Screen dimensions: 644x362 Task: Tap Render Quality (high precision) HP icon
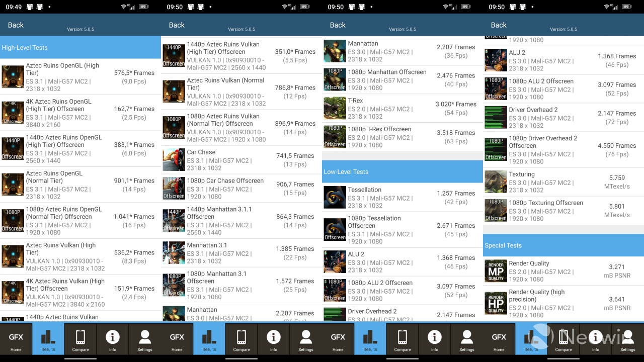(496, 300)
